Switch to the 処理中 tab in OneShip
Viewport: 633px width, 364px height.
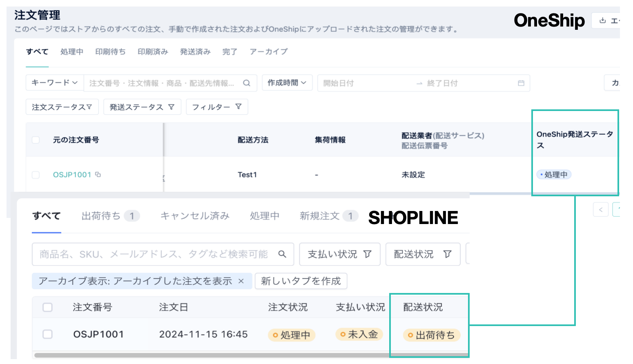[72, 52]
